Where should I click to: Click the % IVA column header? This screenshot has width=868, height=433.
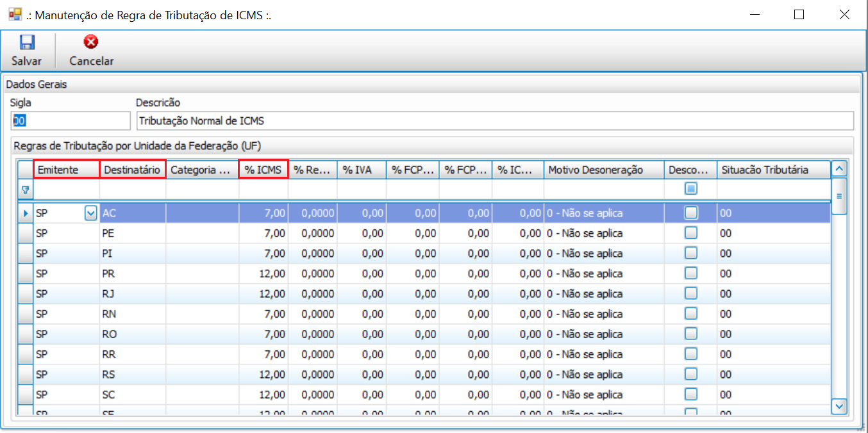click(362, 170)
